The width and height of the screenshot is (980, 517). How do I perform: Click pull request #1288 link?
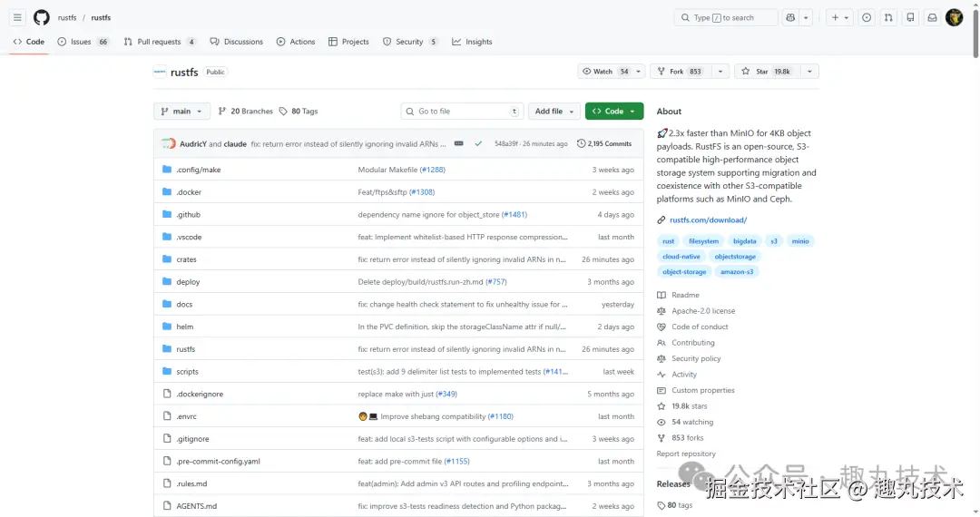click(x=433, y=170)
